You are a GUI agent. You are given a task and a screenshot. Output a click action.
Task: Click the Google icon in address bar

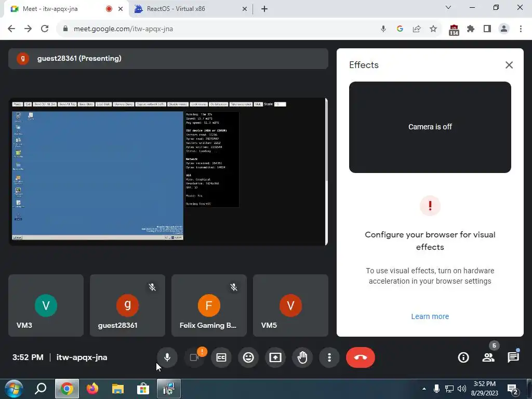tap(400, 29)
